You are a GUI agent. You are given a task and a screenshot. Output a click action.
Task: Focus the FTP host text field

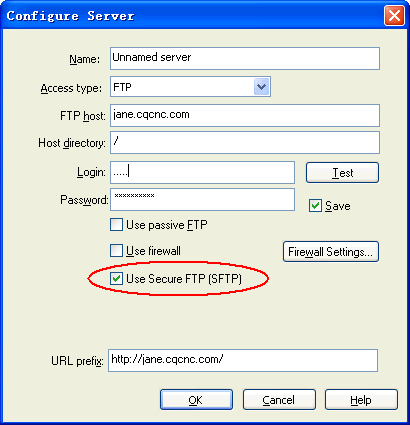coord(245,115)
